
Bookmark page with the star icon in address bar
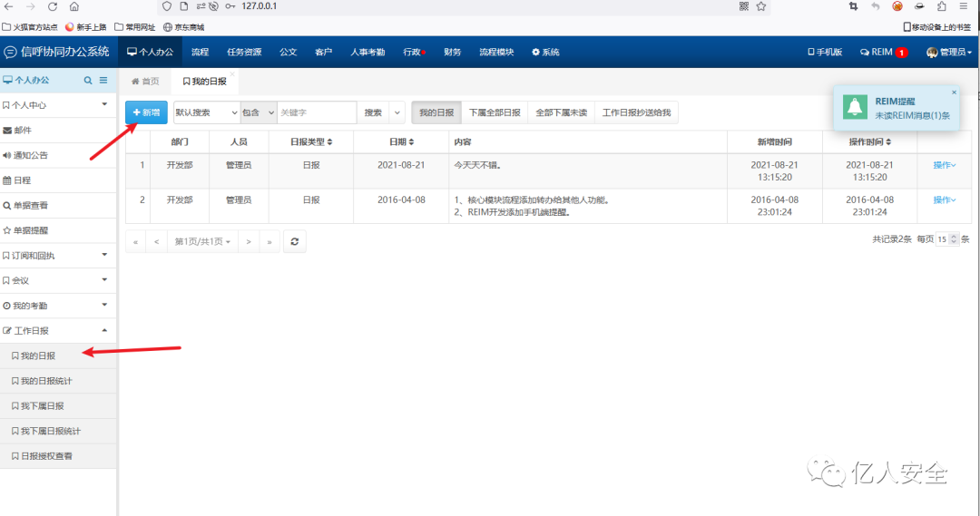761,6
